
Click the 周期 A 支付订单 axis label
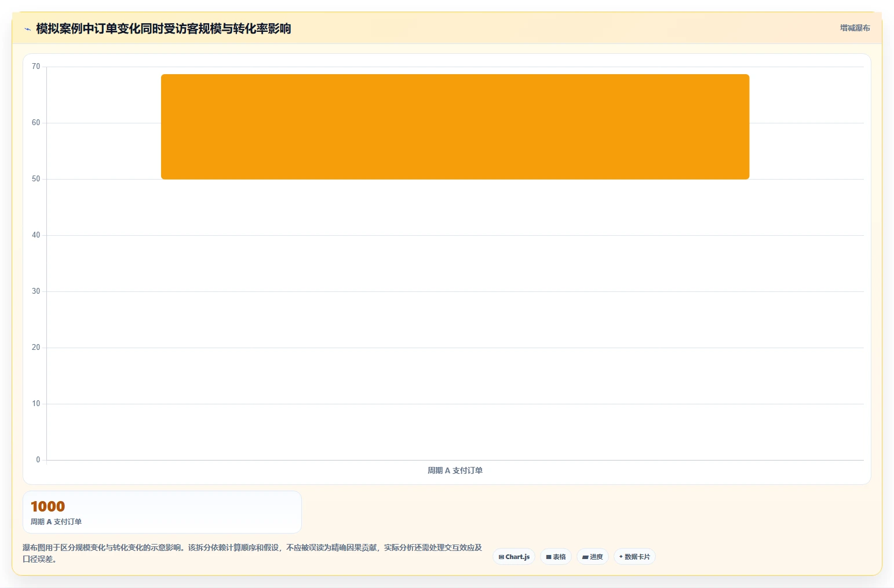[455, 470]
